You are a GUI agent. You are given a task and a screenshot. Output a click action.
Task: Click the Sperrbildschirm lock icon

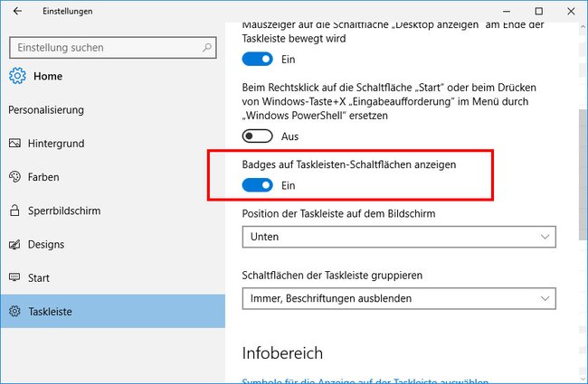[14, 211]
